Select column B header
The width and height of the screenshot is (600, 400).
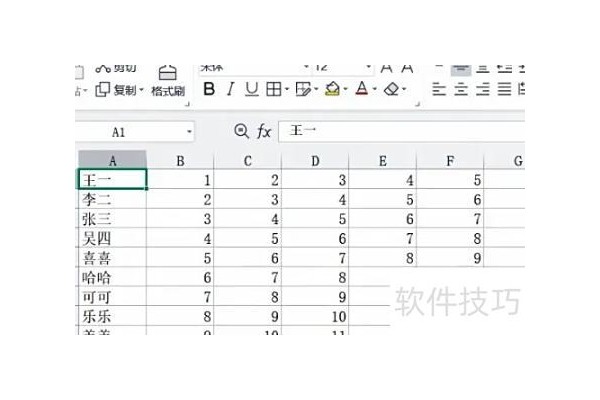coord(180,160)
